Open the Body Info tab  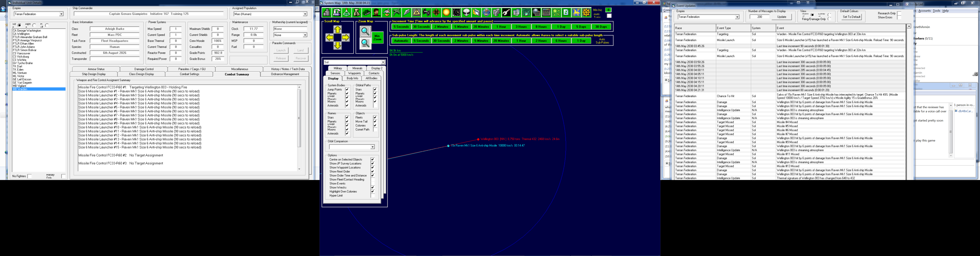352,78
